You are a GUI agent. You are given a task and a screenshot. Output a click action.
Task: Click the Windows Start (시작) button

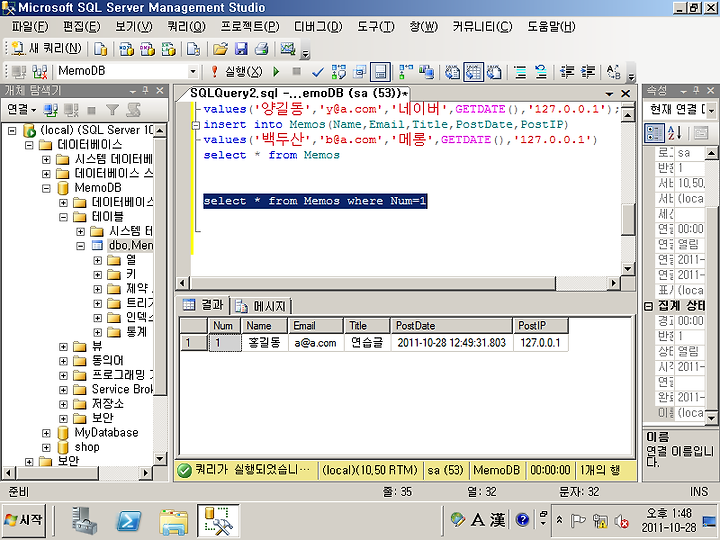point(24,521)
